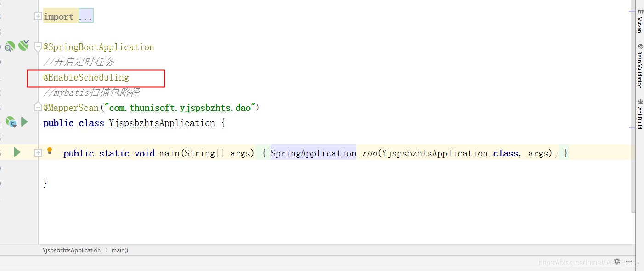
Task: Click the @EnableScheduling annotation text
Action: pos(86,77)
